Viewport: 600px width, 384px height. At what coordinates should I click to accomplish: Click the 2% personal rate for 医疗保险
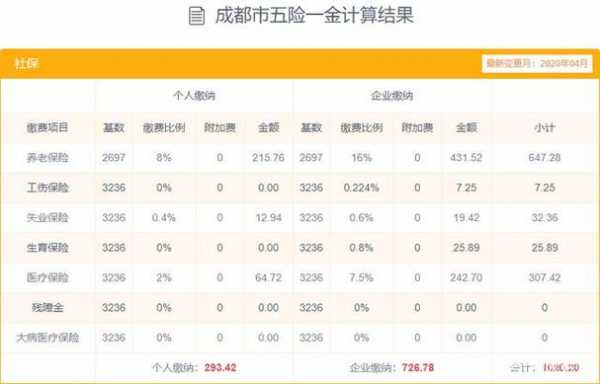[164, 277]
